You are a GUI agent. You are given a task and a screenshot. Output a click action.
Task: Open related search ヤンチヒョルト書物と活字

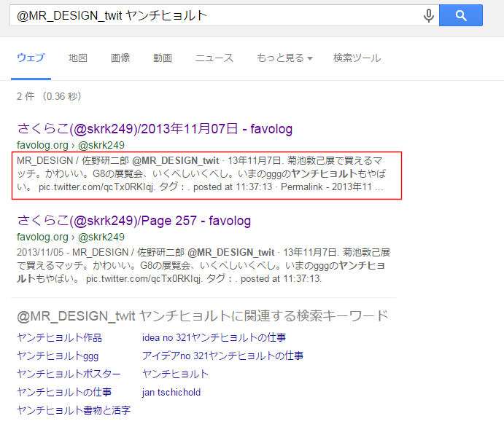coord(74,410)
